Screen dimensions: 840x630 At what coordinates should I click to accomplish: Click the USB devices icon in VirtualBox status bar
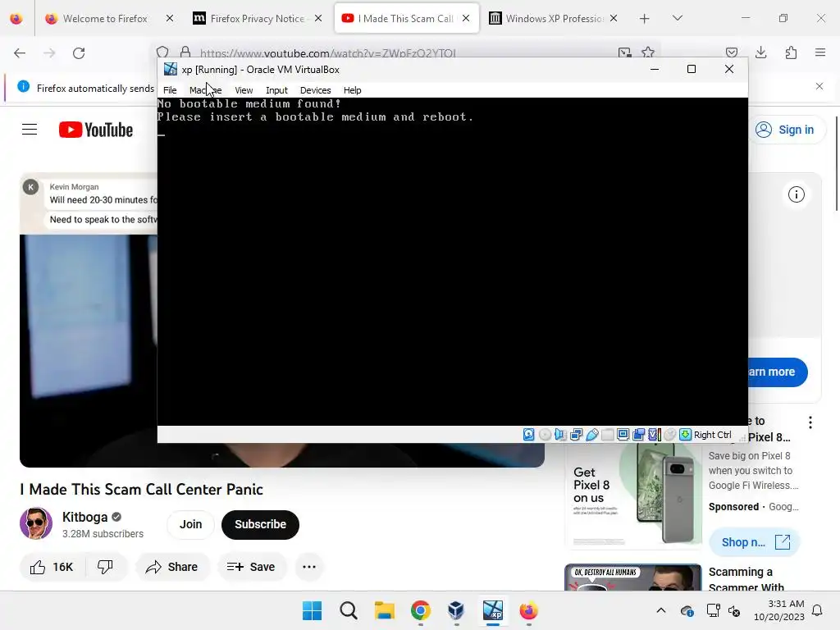[592, 435]
